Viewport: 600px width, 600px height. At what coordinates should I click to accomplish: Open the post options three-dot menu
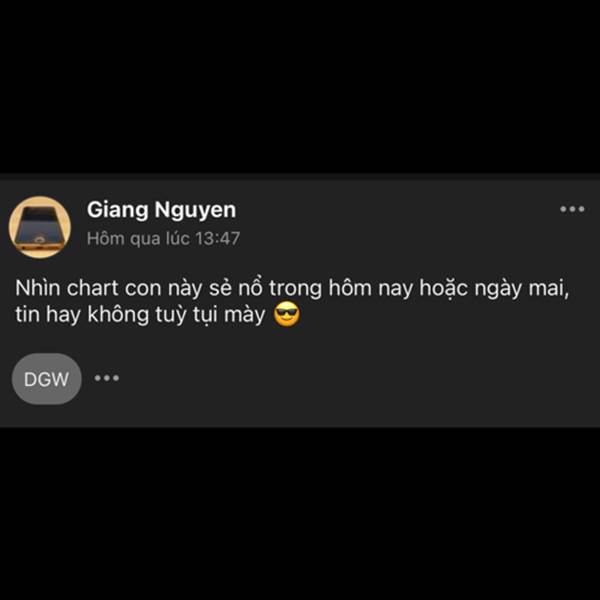572,209
